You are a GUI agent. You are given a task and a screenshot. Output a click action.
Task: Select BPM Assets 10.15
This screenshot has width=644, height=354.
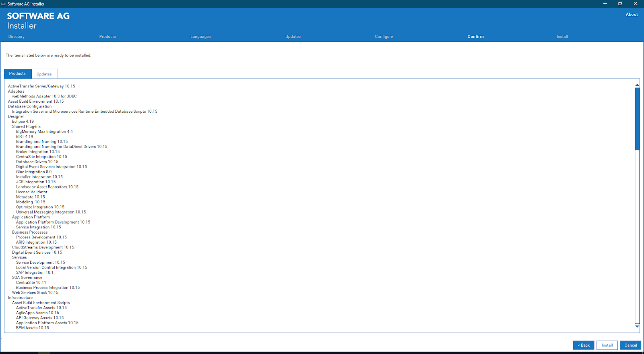(x=33, y=328)
